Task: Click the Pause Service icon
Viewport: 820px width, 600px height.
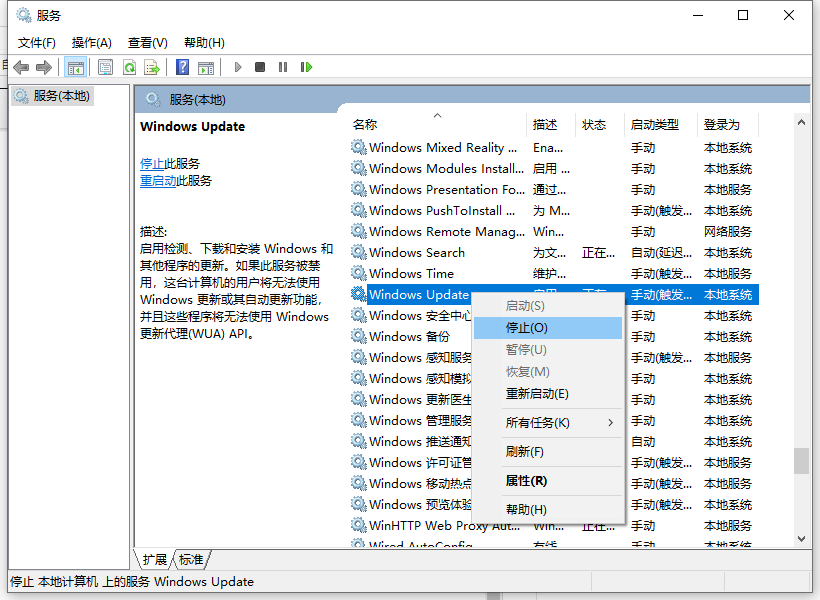Action: [x=283, y=67]
